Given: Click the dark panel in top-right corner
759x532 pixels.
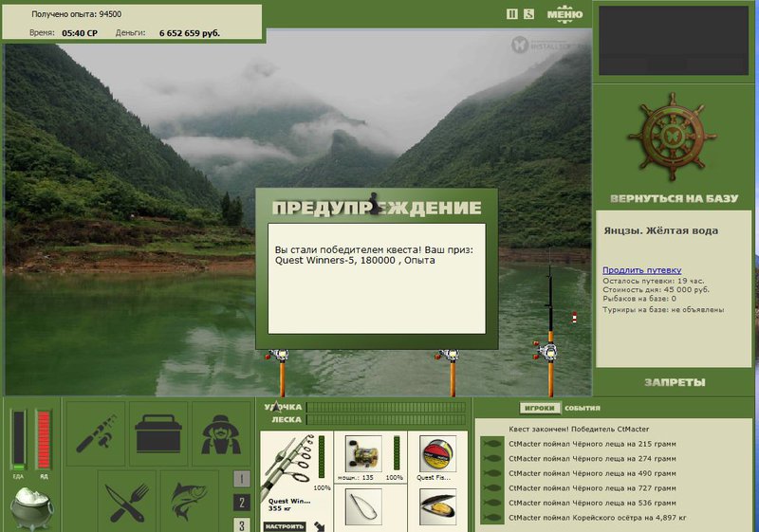Looking at the screenshot, I should 674,40.
